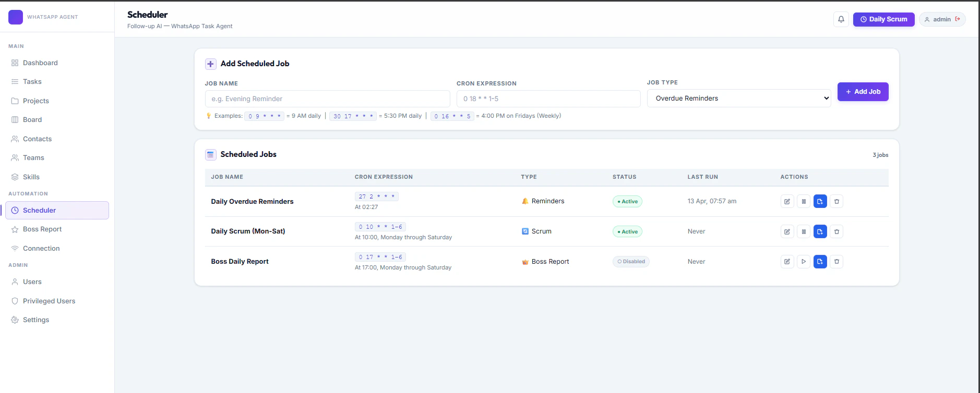Delete the Daily Overdue Reminders job
The image size is (980, 393).
pyautogui.click(x=836, y=201)
